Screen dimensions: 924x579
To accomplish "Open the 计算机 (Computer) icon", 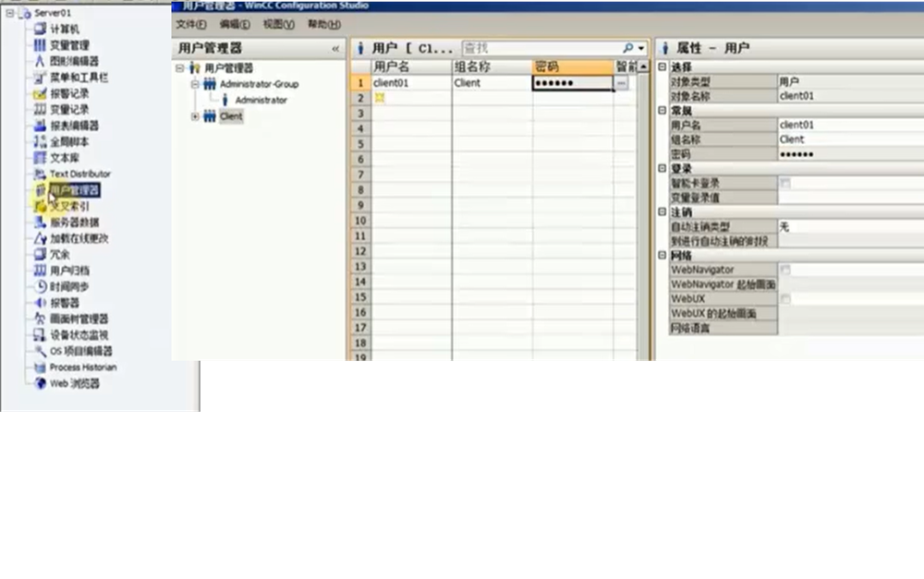I will [x=40, y=30].
